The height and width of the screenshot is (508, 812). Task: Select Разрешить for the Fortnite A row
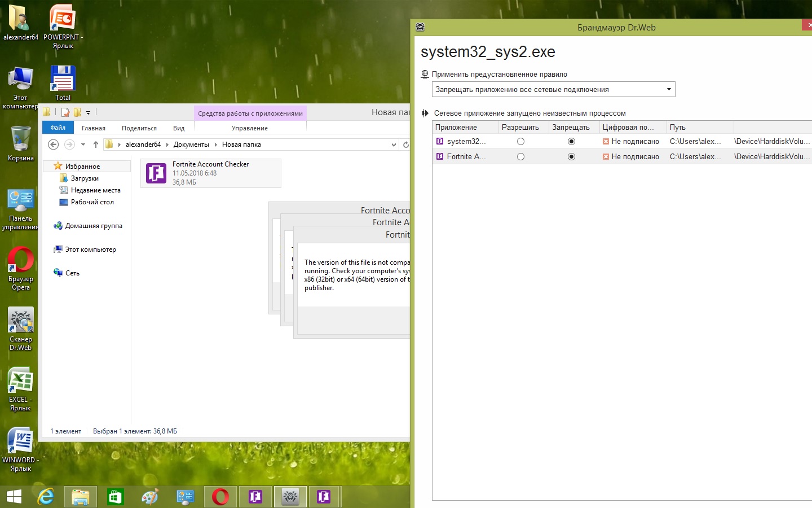tap(520, 157)
